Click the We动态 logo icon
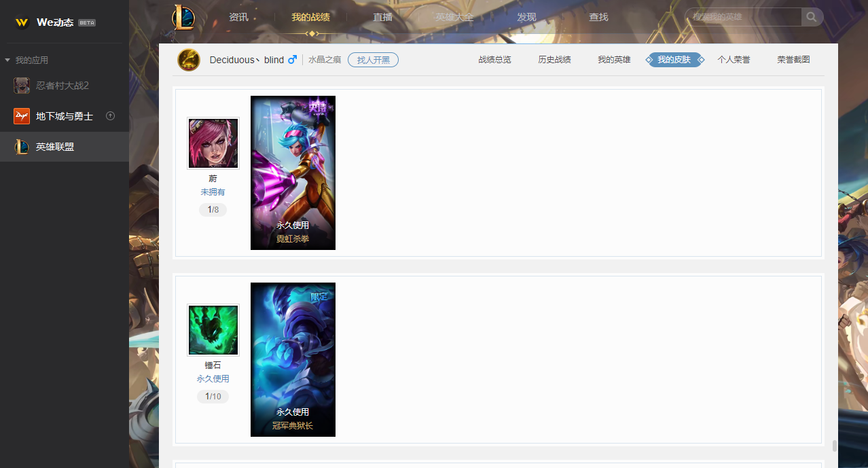The height and width of the screenshot is (468, 868). click(x=22, y=22)
